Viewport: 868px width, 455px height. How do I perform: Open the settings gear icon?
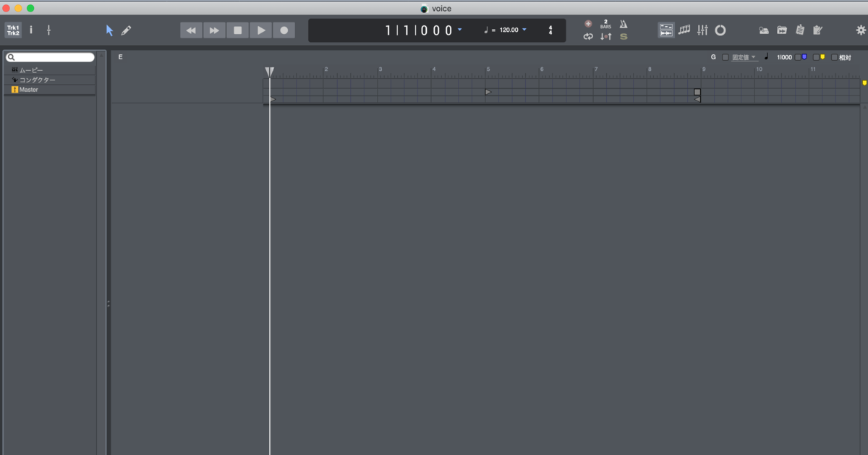coord(861,30)
